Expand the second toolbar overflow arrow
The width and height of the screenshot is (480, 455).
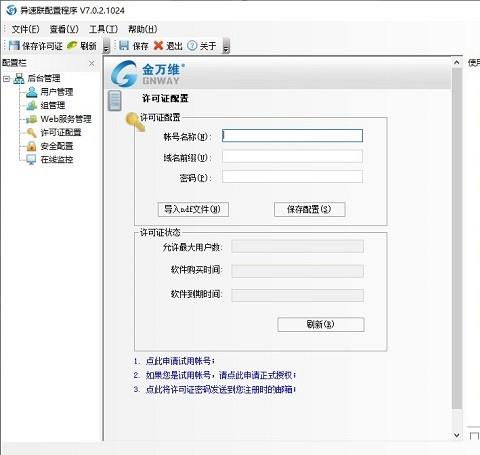click(226, 46)
